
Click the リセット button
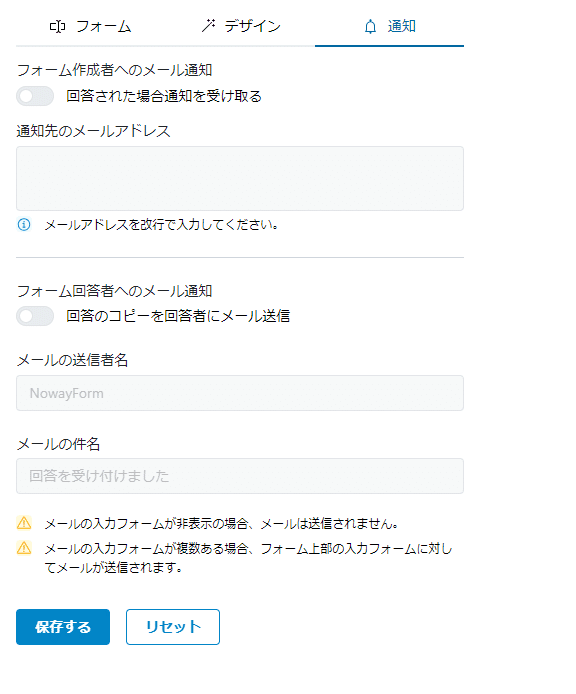click(173, 627)
